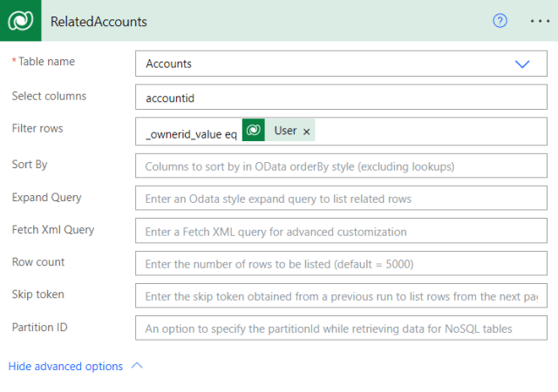Click the Hide advanced options link
Viewport: 558px width, 392px height.
(x=65, y=367)
